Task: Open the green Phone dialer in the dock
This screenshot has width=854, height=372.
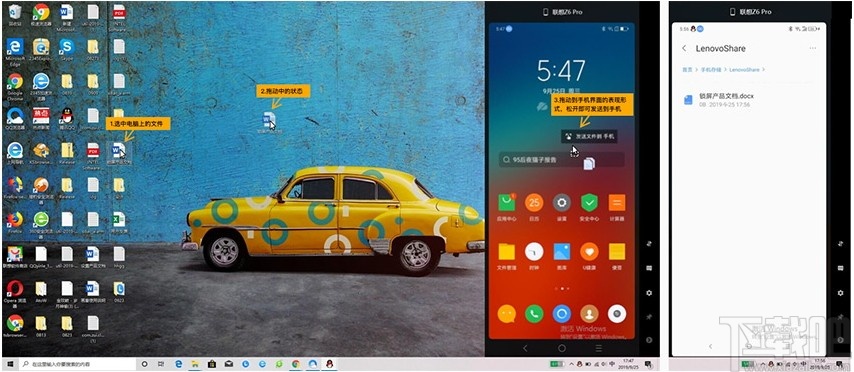Action: pyautogui.click(x=534, y=314)
